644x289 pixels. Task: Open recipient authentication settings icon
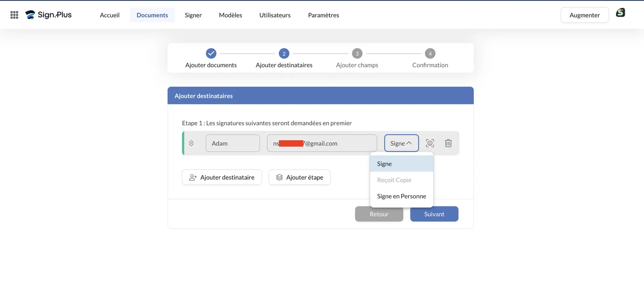point(430,143)
